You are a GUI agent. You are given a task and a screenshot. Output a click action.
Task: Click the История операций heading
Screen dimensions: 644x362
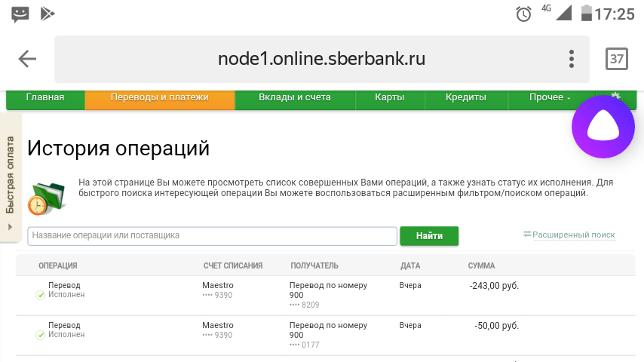pyautogui.click(x=118, y=149)
